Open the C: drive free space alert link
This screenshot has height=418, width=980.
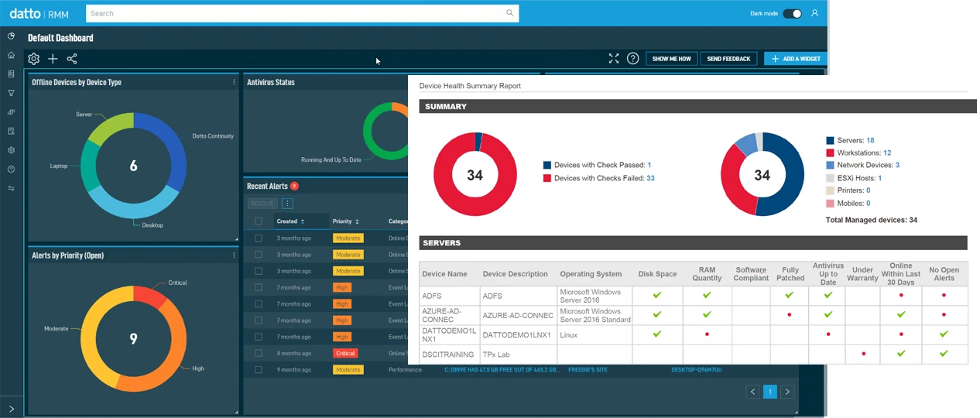click(502, 370)
